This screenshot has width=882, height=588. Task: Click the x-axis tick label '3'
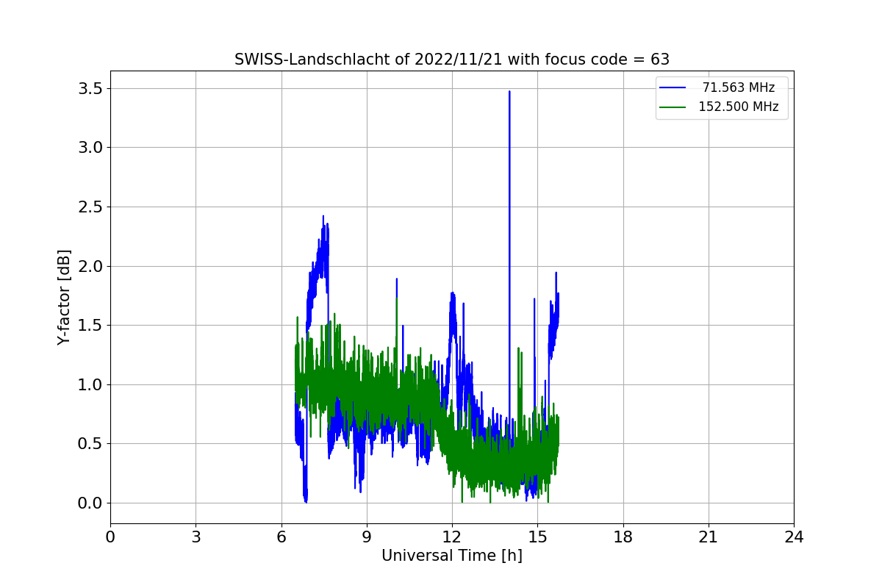pos(196,537)
